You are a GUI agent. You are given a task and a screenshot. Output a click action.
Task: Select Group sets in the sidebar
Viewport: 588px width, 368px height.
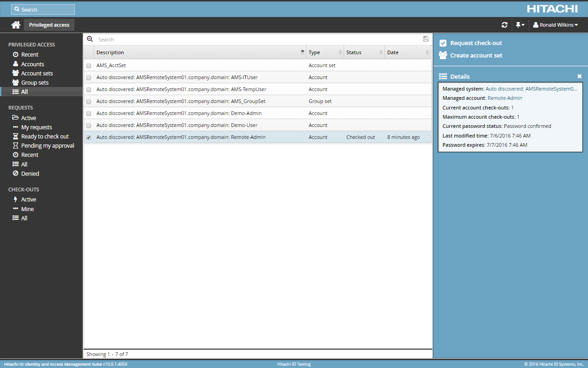tap(34, 82)
